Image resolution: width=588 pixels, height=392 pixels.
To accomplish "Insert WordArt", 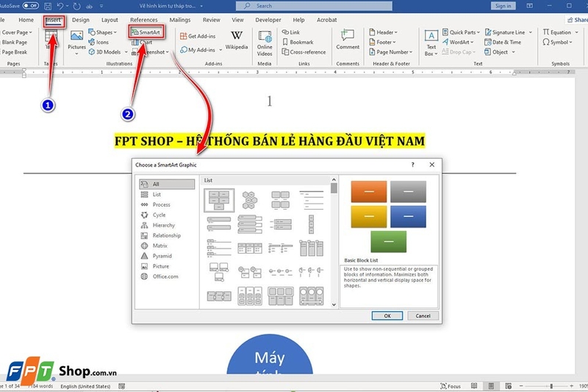I will [458, 42].
